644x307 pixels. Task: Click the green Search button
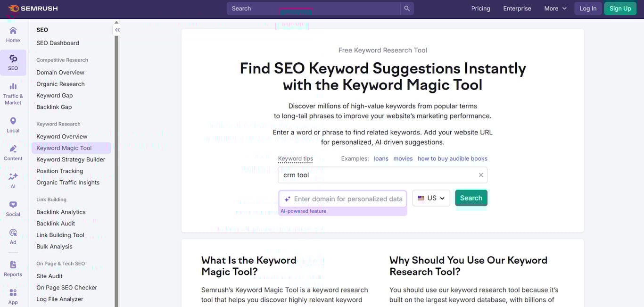[x=471, y=198]
